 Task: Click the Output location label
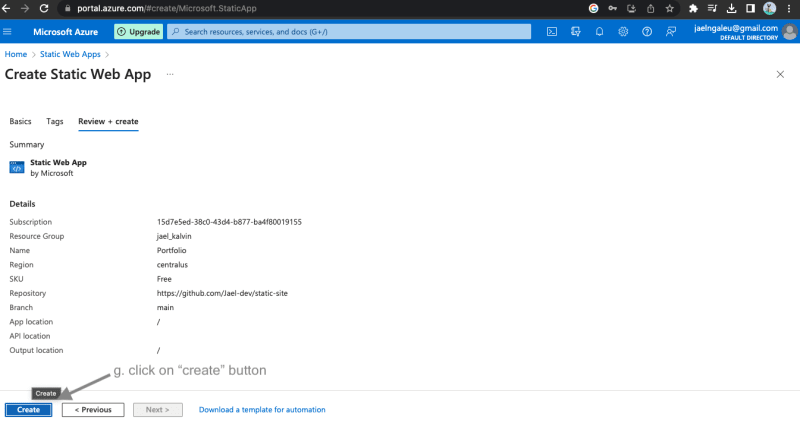(36, 351)
